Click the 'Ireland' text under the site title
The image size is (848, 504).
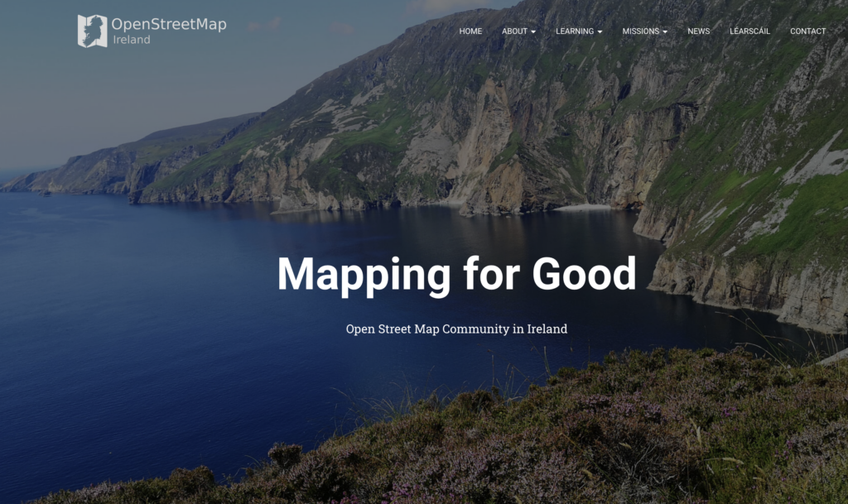pos(132,40)
